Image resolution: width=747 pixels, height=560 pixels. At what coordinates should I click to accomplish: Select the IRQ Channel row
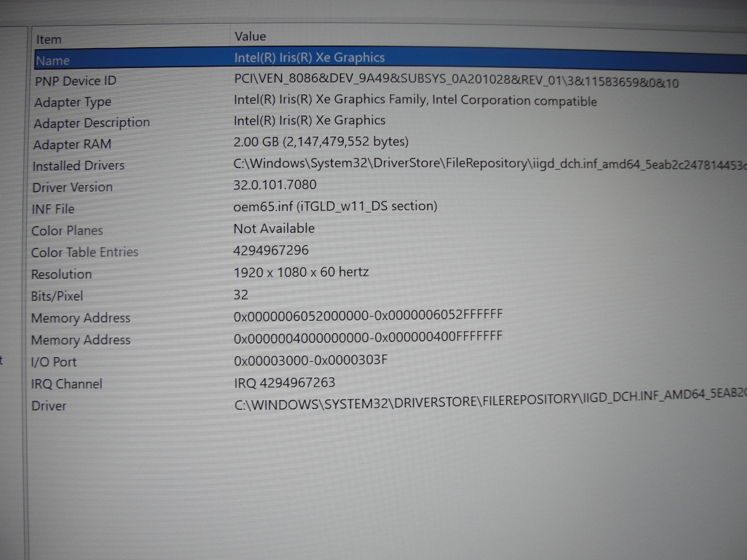(x=66, y=384)
